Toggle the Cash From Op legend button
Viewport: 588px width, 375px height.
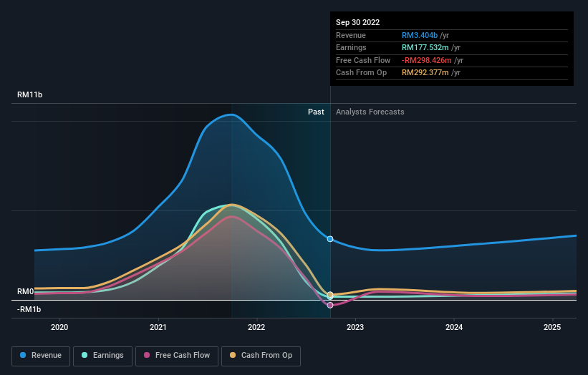pyautogui.click(x=261, y=356)
